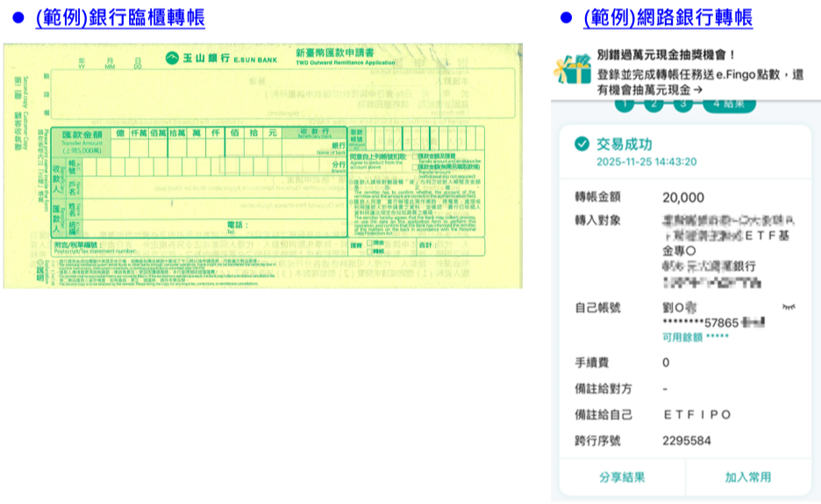Click the gift box promo icon
821x504 pixels.
pyautogui.click(x=572, y=70)
